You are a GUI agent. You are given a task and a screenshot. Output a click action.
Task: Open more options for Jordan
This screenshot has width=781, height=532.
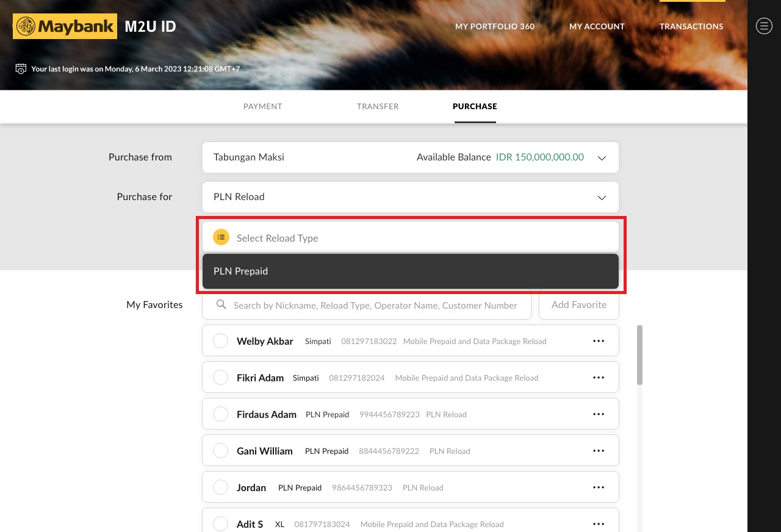tap(599, 487)
